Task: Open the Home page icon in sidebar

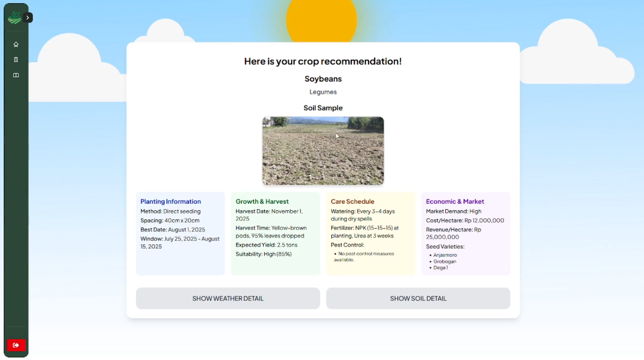Action: point(16,45)
